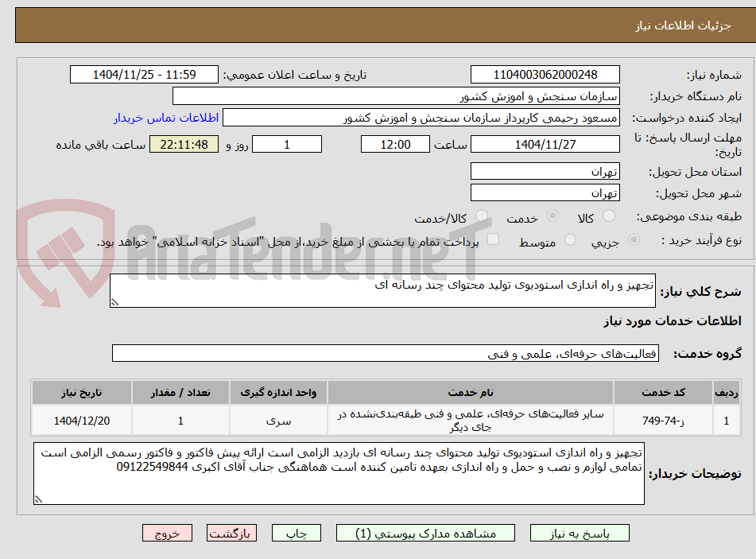
Task: Click the استان محل تحویل تهران field
Action: click(x=545, y=172)
